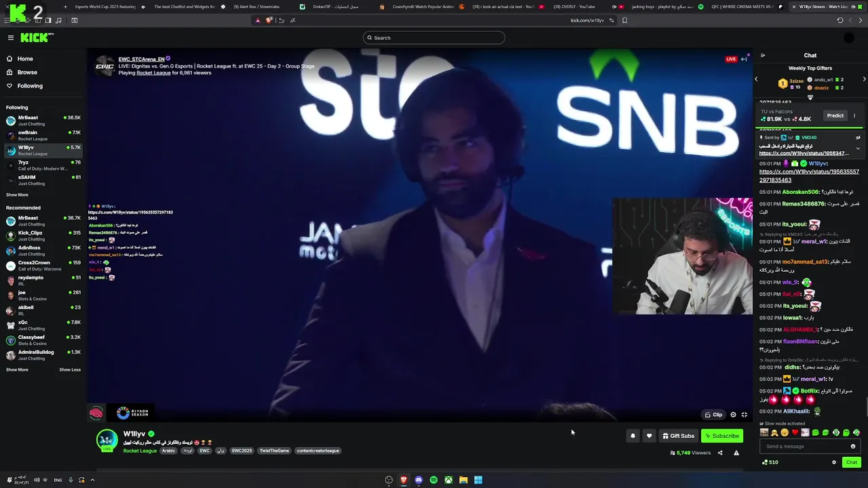Open chat settings gear next to Chat button
This screenshot has height=488, width=868.
click(x=834, y=462)
